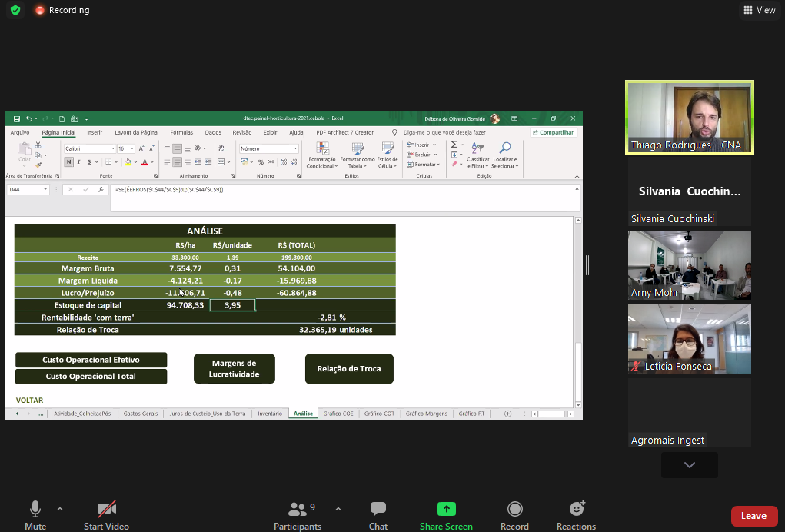Open the Arquivo menu

[20, 133]
